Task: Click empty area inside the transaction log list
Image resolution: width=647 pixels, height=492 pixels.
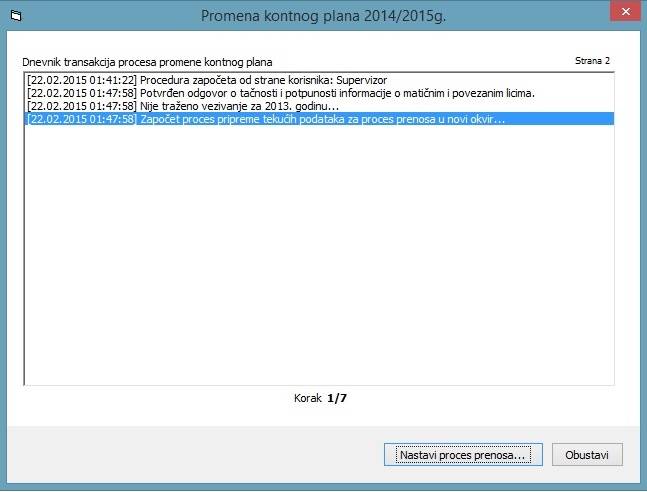Action: pos(320,260)
